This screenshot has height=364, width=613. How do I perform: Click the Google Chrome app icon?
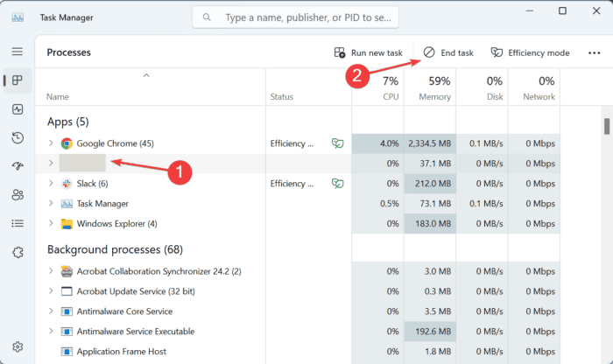[67, 143]
